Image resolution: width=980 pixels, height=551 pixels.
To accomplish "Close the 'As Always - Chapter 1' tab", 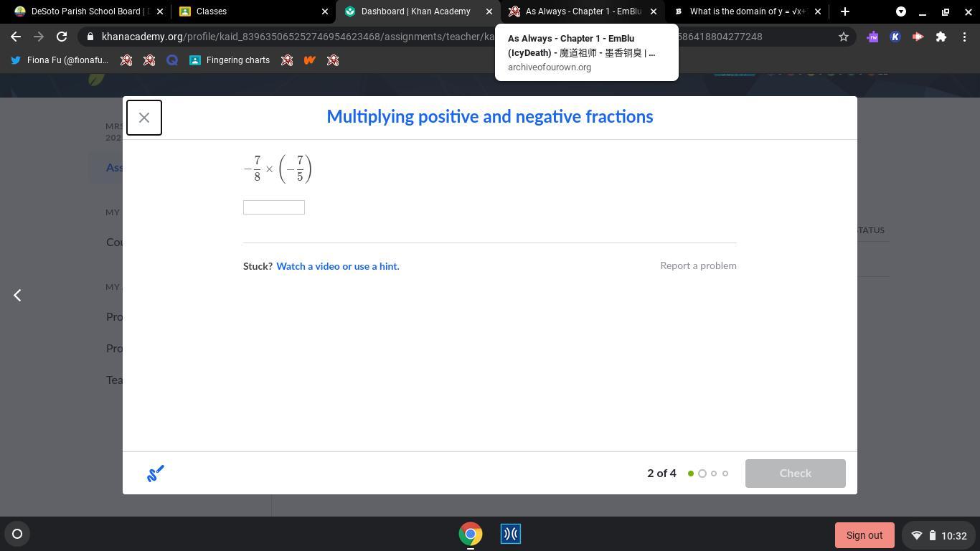I will pyautogui.click(x=654, y=11).
